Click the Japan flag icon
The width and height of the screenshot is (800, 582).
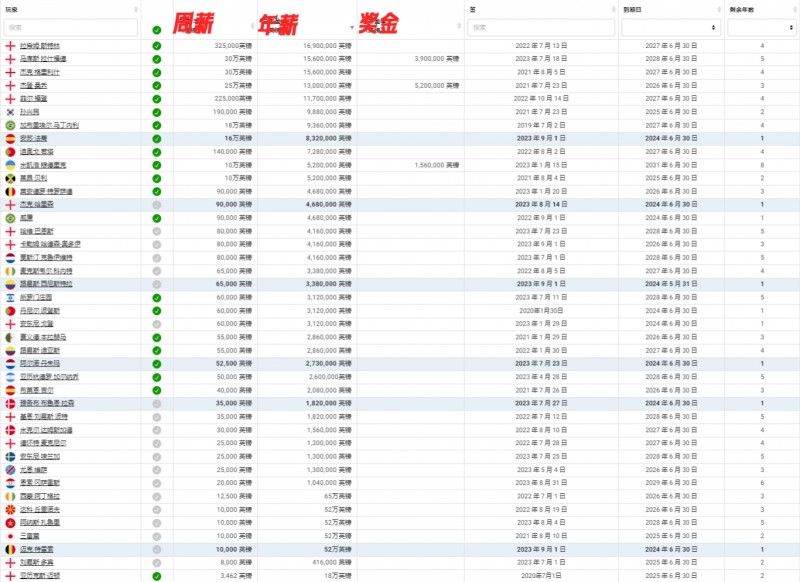(x=10, y=536)
